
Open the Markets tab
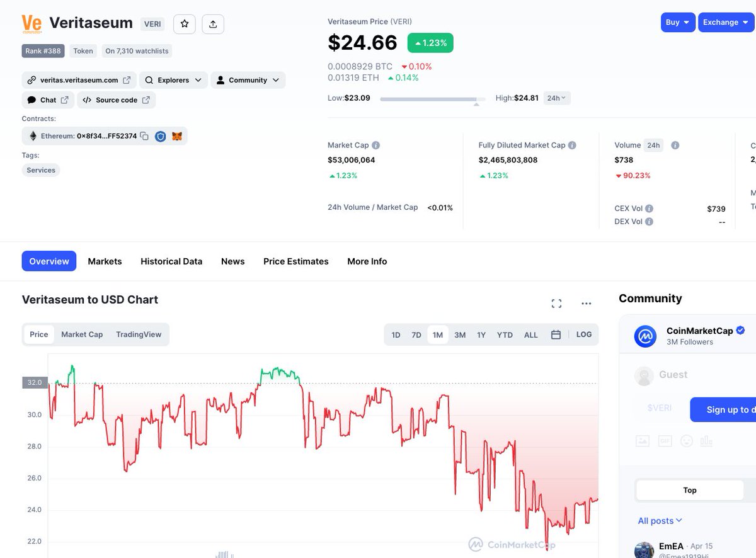coord(105,261)
